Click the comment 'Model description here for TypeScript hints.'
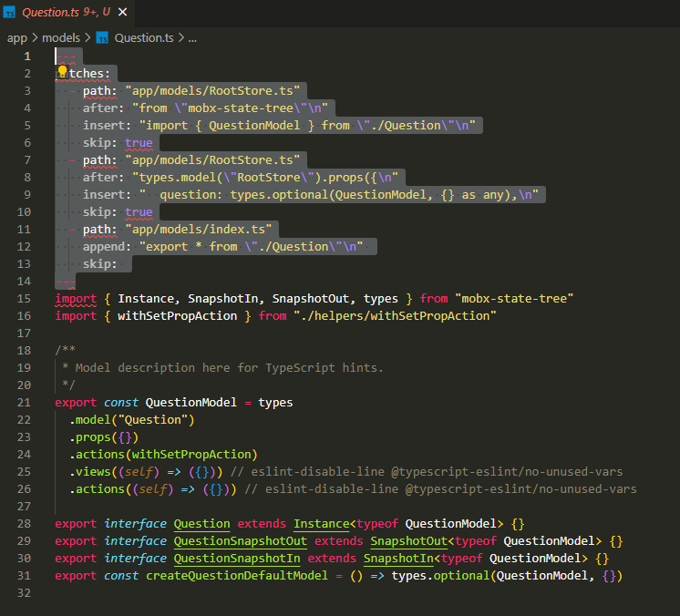The width and height of the screenshot is (680, 616). click(x=230, y=368)
